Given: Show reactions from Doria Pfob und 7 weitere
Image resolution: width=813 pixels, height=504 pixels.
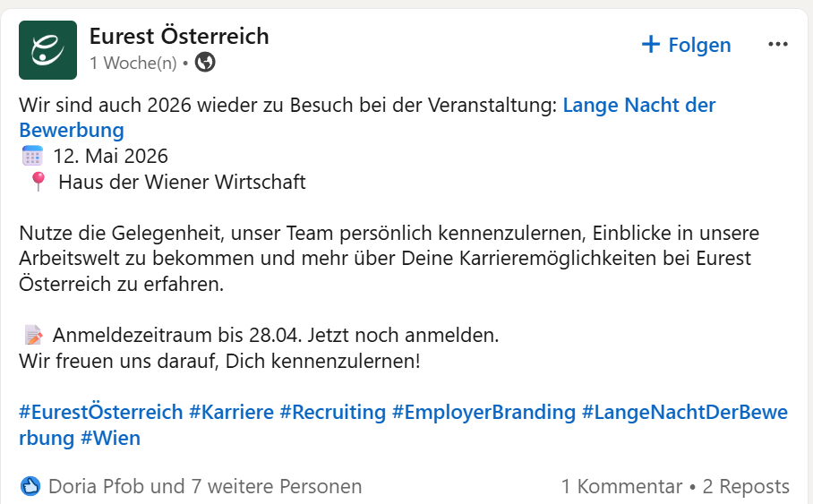Looking at the screenshot, I should tap(205, 486).
